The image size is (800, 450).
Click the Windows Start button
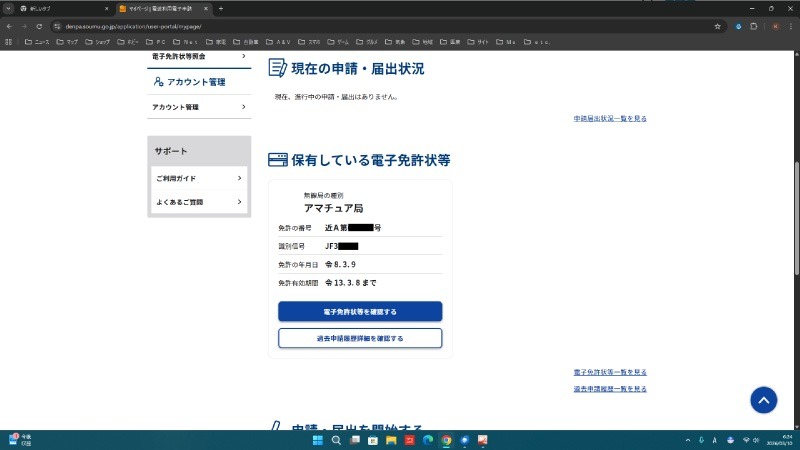click(x=318, y=440)
